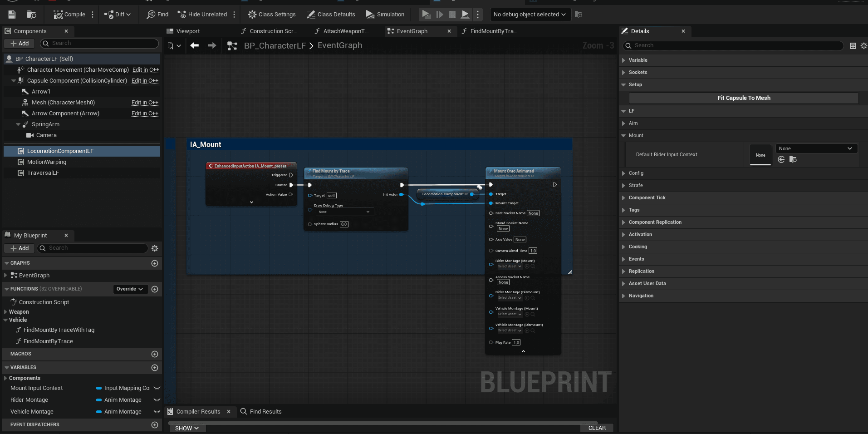Add a new graph with plus icon
Viewport: 868px width, 434px height.
pos(155,263)
